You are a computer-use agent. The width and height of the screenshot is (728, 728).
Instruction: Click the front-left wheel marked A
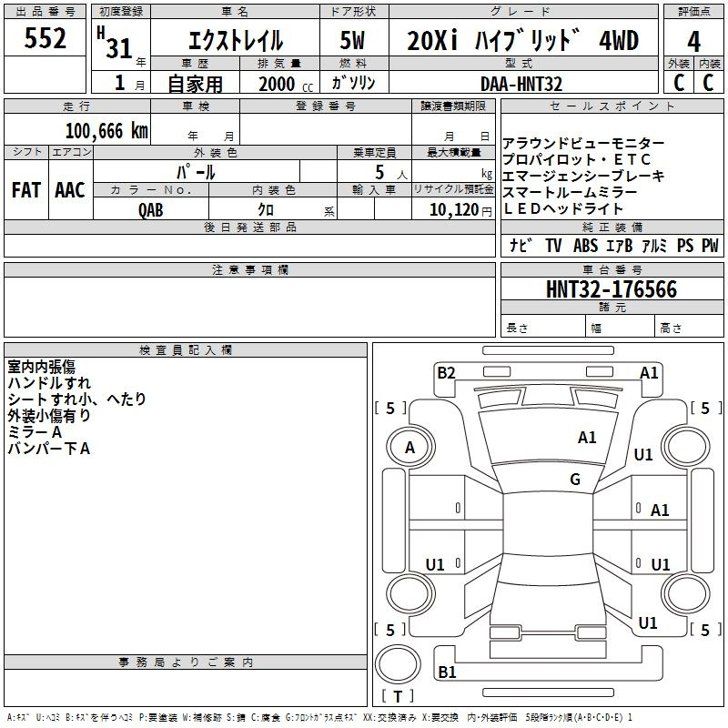[x=410, y=448]
